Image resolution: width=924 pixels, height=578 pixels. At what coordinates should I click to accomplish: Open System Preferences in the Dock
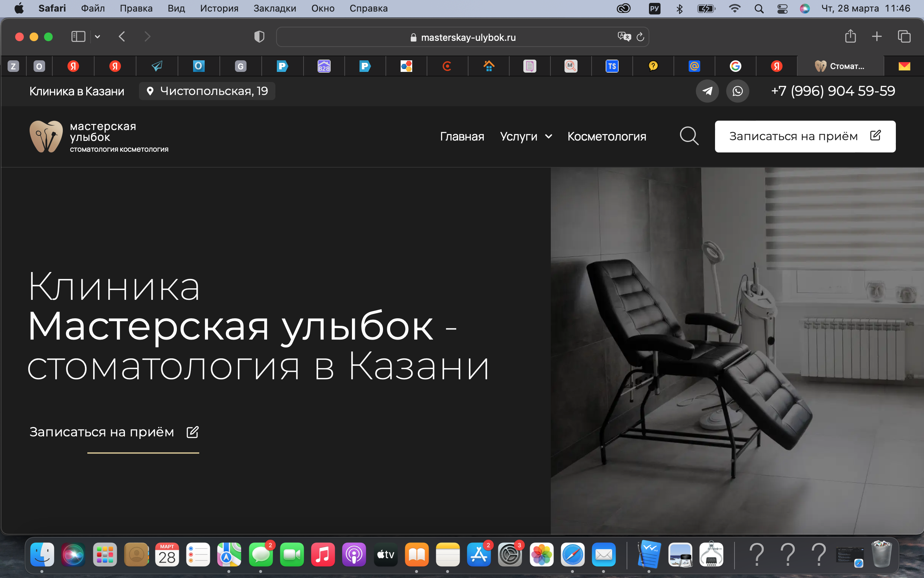click(510, 554)
